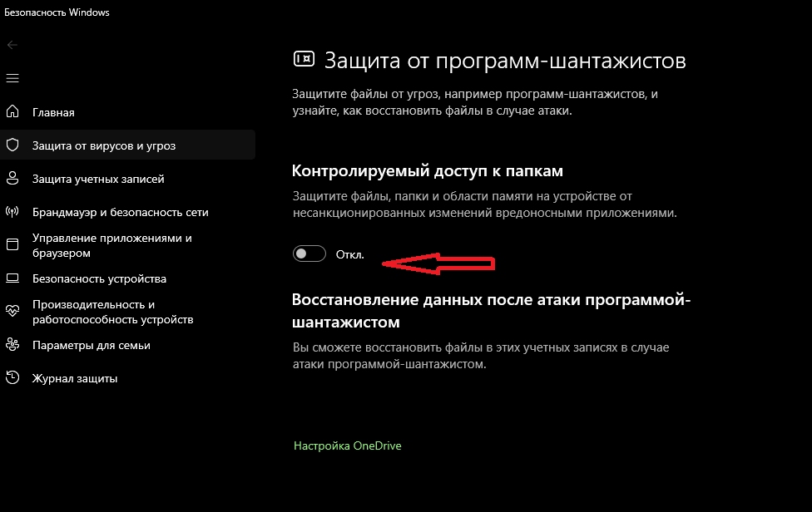The image size is (812, 512).
Task: Click the people icon for Параметры для семьи
Action: pyautogui.click(x=12, y=345)
